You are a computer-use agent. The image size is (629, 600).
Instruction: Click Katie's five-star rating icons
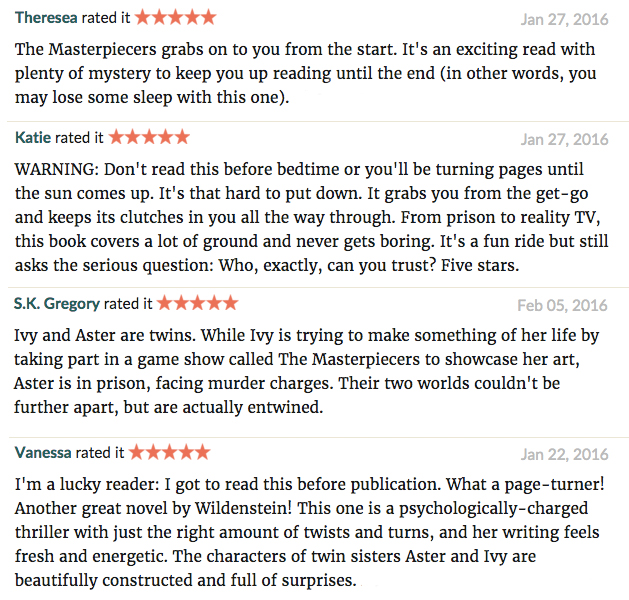click(x=149, y=137)
